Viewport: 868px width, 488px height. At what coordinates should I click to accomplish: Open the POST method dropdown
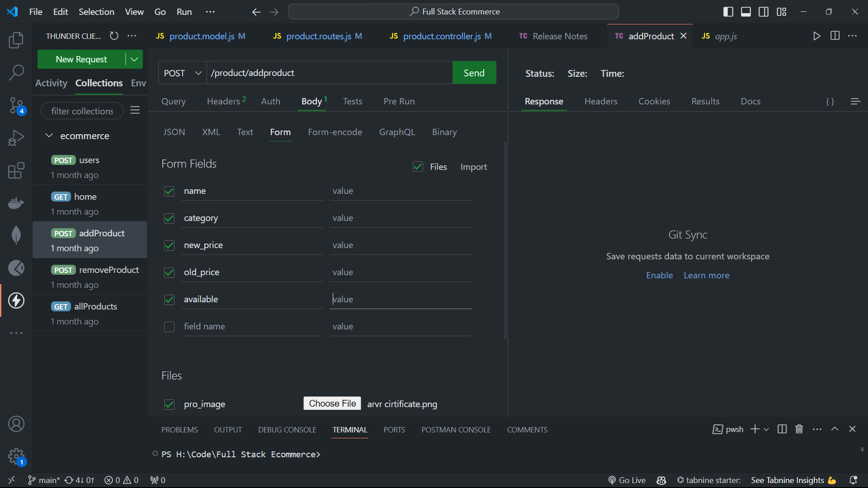pyautogui.click(x=183, y=73)
